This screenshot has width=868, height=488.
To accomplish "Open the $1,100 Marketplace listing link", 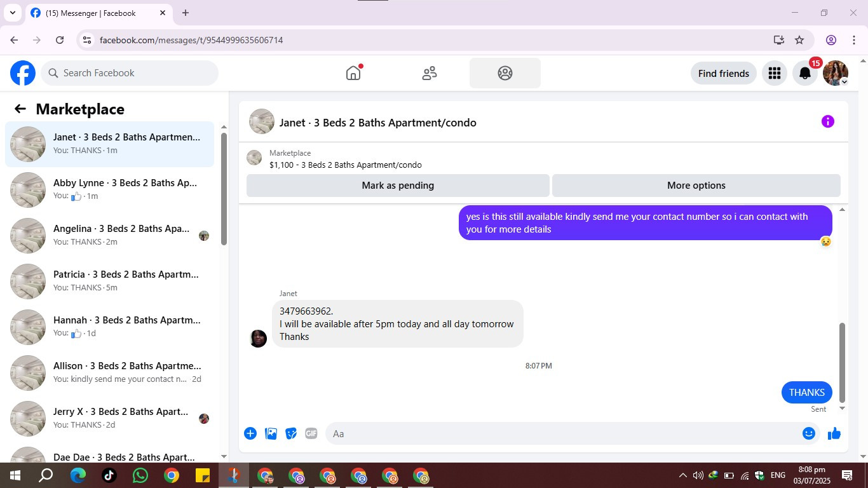I will (x=345, y=165).
